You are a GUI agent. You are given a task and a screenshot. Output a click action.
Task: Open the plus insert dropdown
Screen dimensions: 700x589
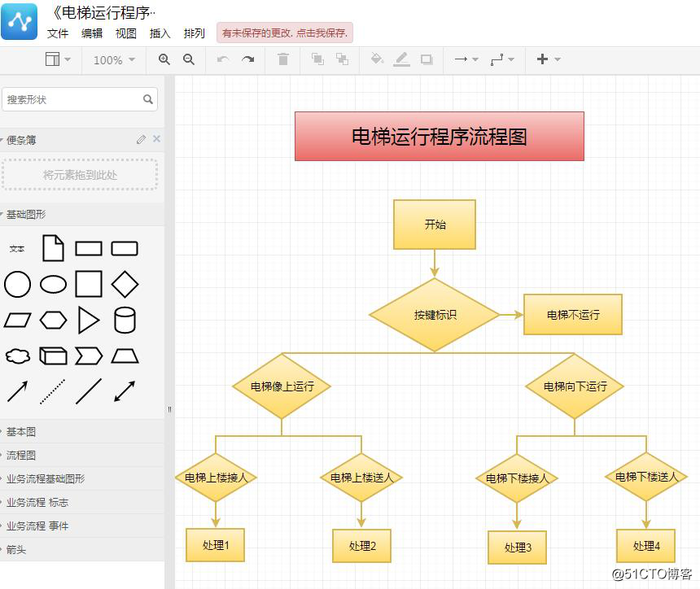[549, 59]
